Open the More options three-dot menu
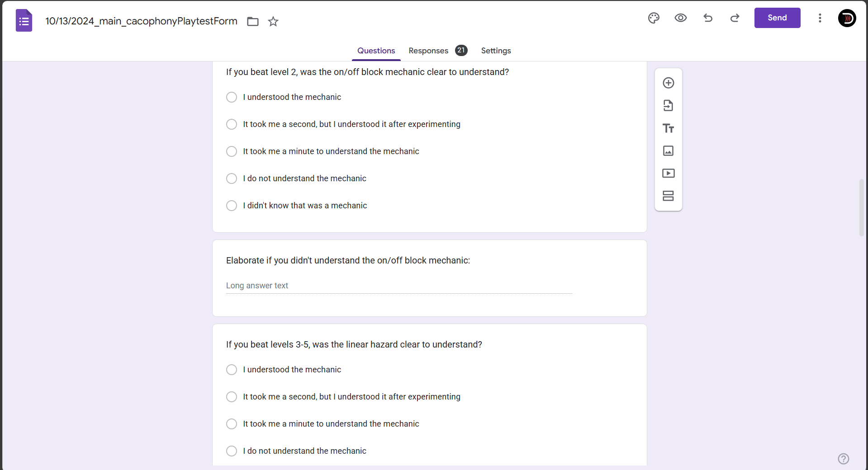Image resolution: width=868 pixels, height=470 pixels. click(x=820, y=18)
